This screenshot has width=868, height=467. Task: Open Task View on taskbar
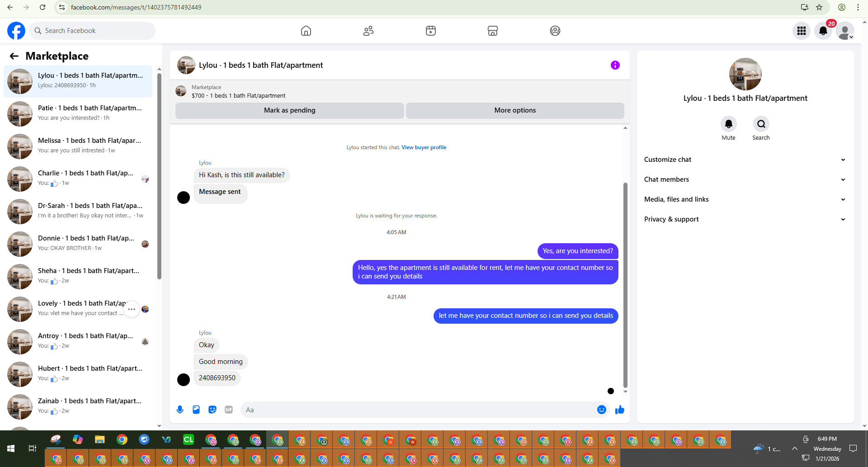[33, 448]
